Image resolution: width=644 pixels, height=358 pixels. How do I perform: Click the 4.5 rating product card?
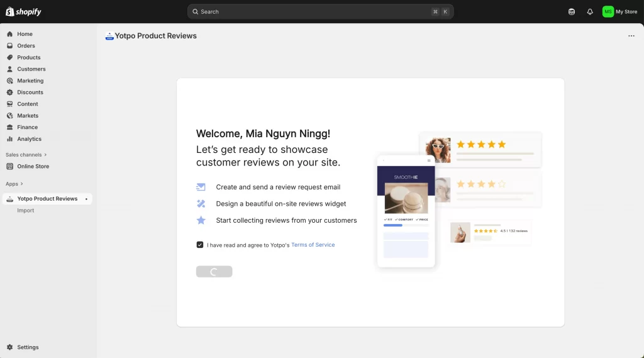click(x=489, y=232)
